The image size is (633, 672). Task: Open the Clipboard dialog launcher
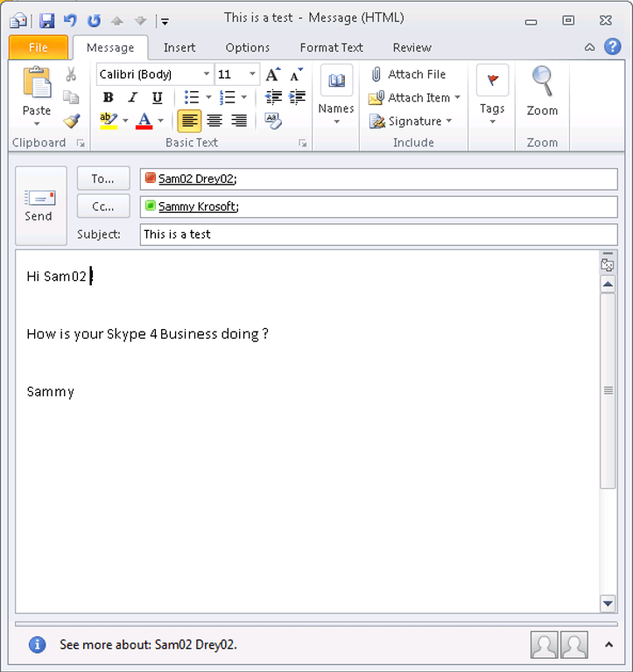tap(81, 143)
